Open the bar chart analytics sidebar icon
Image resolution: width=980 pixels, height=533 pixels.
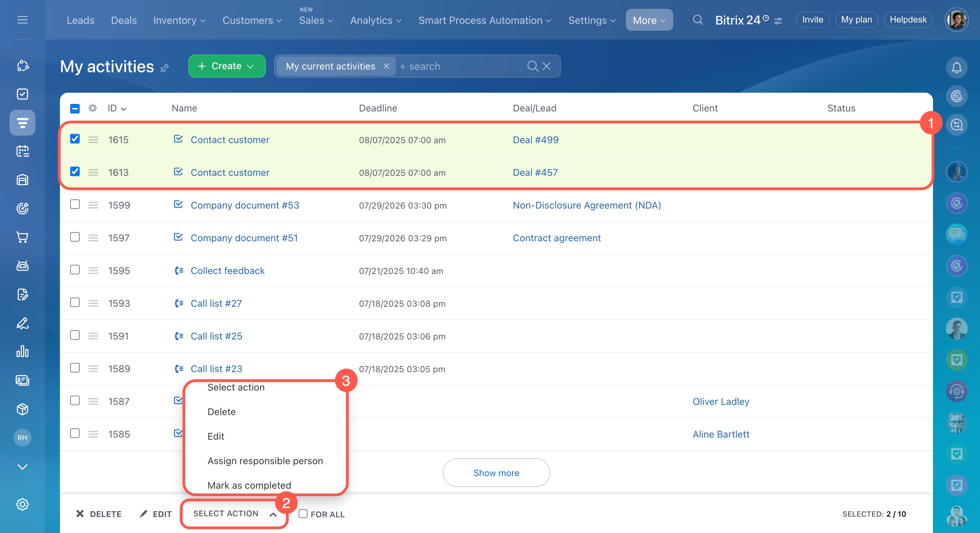coord(22,351)
